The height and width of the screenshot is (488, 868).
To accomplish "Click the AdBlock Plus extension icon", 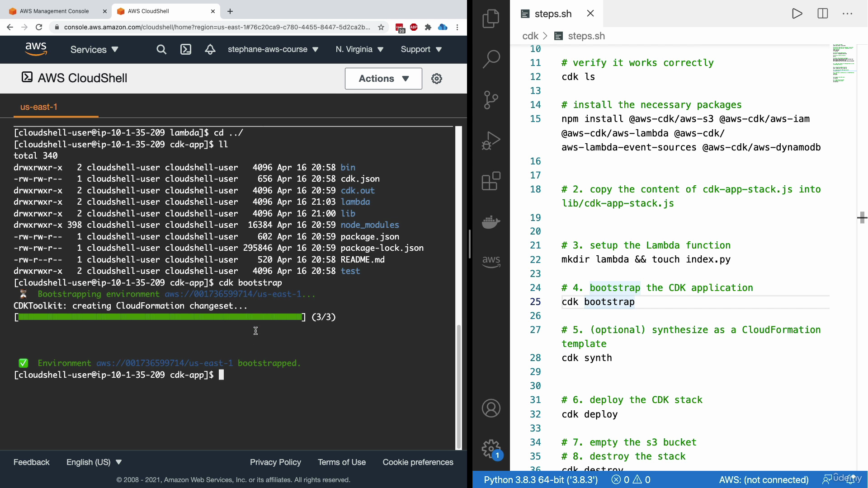I will pyautogui.click(x=414, y=27).
